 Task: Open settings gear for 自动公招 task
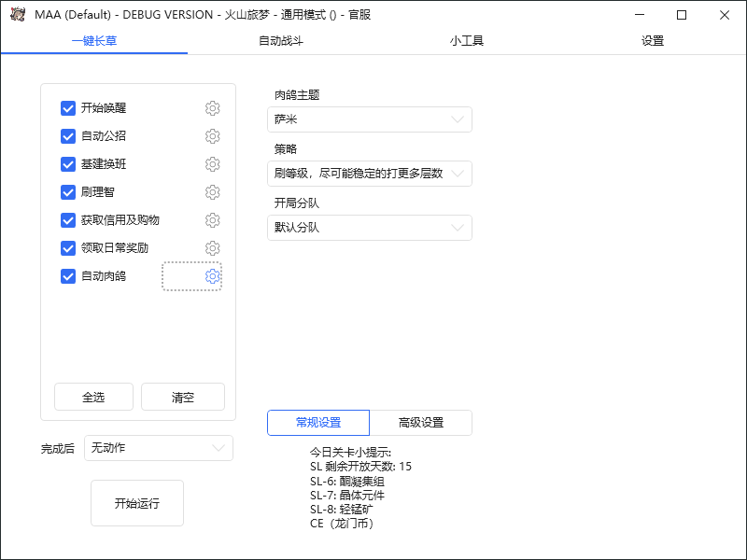pyautogui.click(x=212, y=136)
